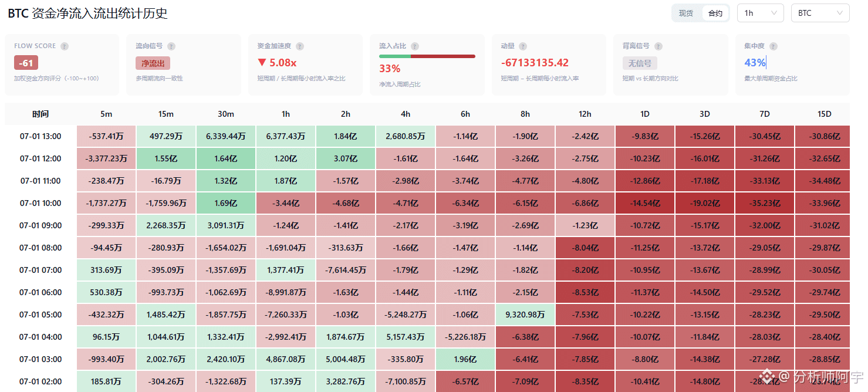The width and height of the screenshot is (868, 392).
Task: Click the 5,004.48万 cell
Action: pyautogui.click(x=346, y=359)
